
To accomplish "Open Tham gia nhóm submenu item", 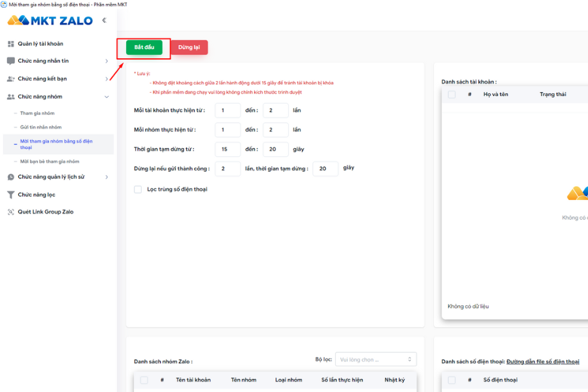I will 37,113.
